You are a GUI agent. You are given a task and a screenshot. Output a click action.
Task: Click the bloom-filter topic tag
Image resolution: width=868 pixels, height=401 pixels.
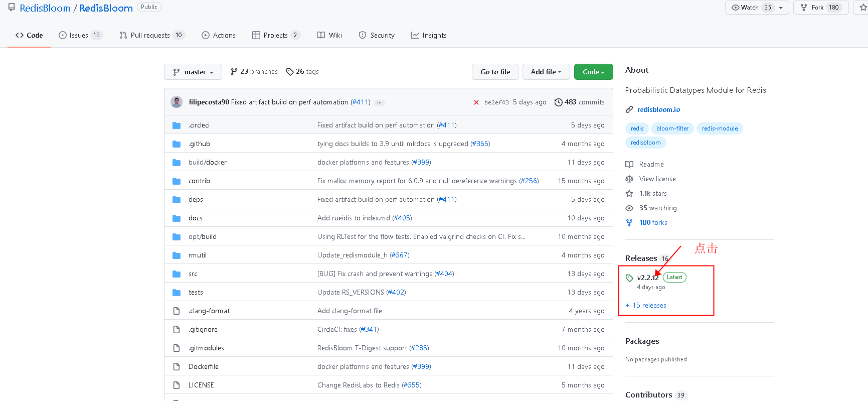(x=672, y=128)
